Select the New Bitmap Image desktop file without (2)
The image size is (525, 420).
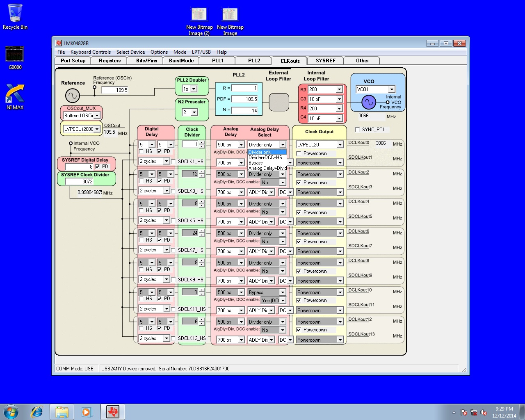[x=230, y=21]
